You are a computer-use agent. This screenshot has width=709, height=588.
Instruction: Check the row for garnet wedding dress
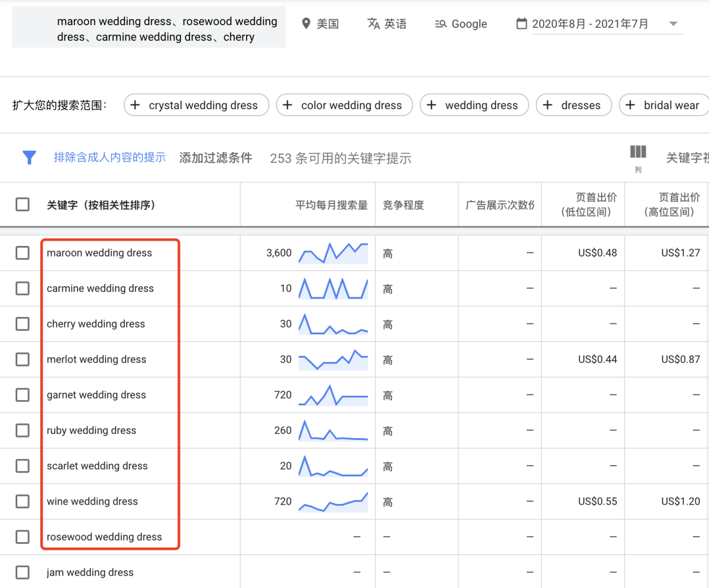click(22, 395)
